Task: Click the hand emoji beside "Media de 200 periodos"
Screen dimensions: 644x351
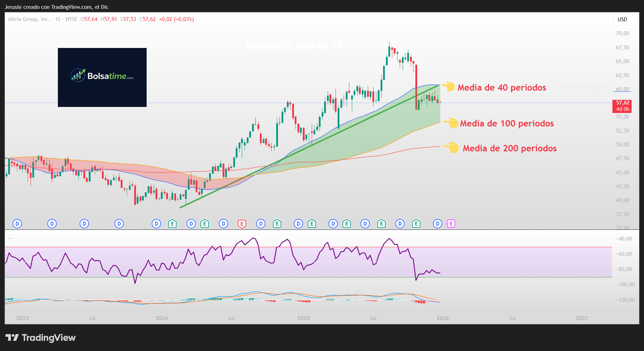Action: click(x=452, y=148)
